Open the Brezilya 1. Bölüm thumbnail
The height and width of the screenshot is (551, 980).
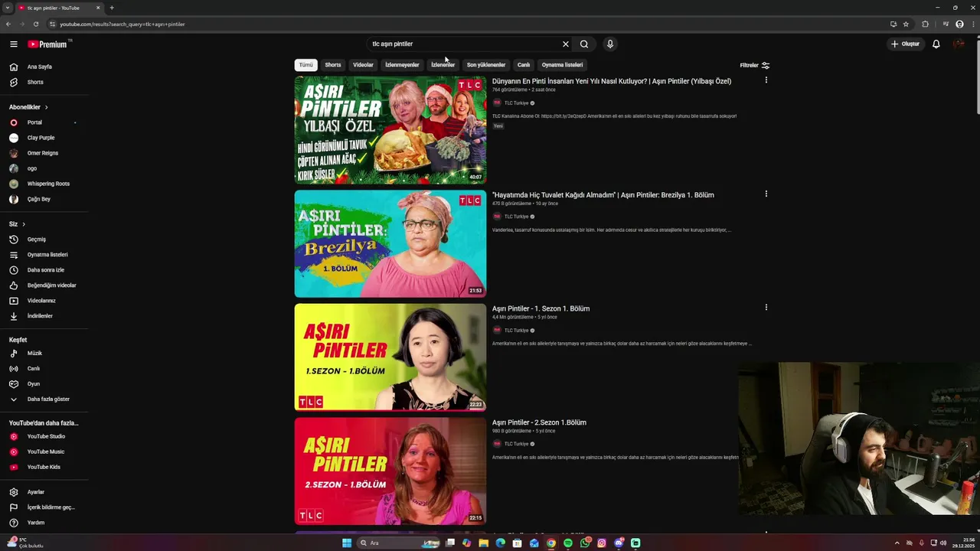click(390, 243)
